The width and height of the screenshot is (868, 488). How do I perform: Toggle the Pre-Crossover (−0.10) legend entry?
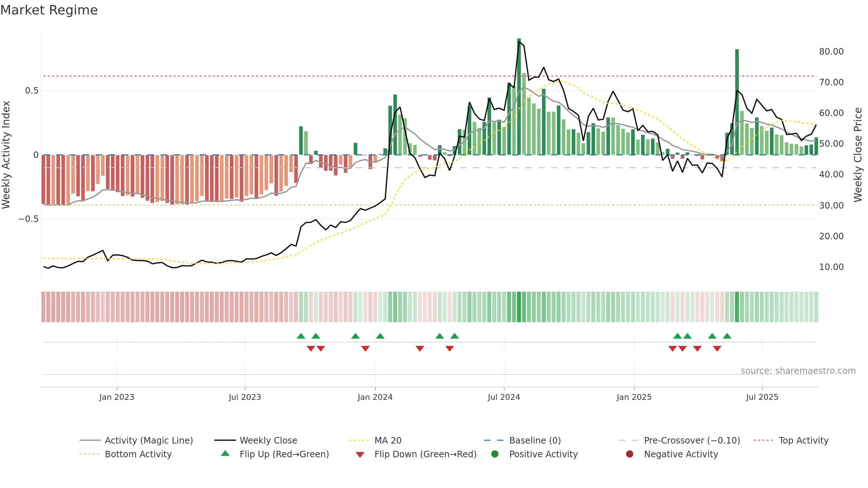click(x=680, y=440)
